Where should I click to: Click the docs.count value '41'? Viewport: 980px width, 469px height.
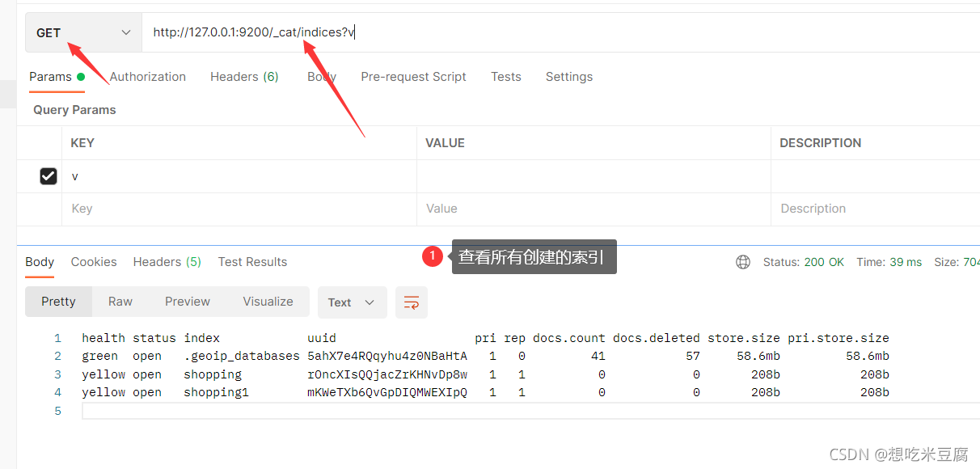point(598,356)
